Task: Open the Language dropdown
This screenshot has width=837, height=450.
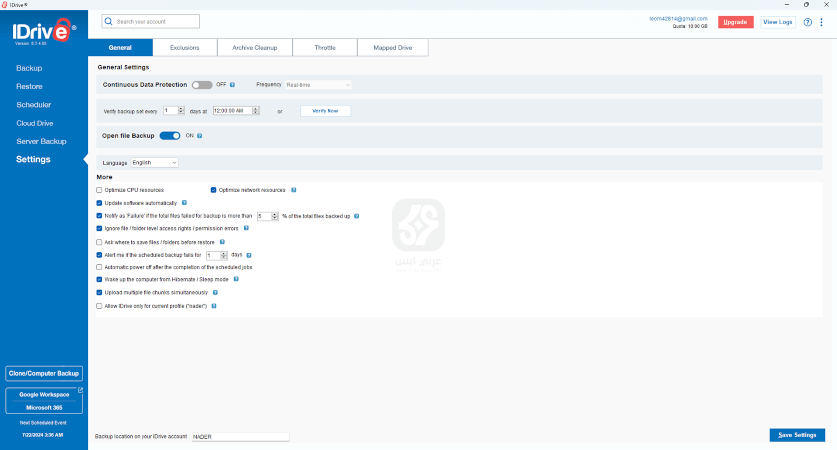Action: coord(154,162)
